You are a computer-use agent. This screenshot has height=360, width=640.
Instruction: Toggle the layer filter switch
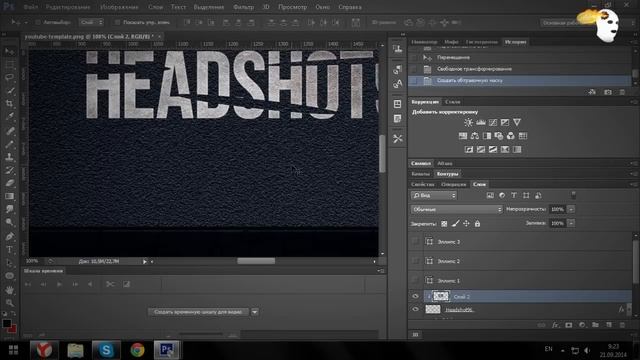point(573,196)
